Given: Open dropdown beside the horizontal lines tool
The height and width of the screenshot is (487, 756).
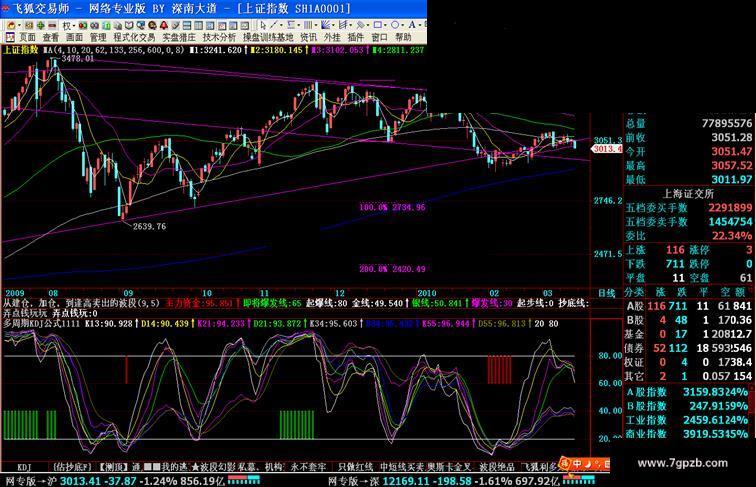Looking at the screenshot, I should (x=299, y=25).
